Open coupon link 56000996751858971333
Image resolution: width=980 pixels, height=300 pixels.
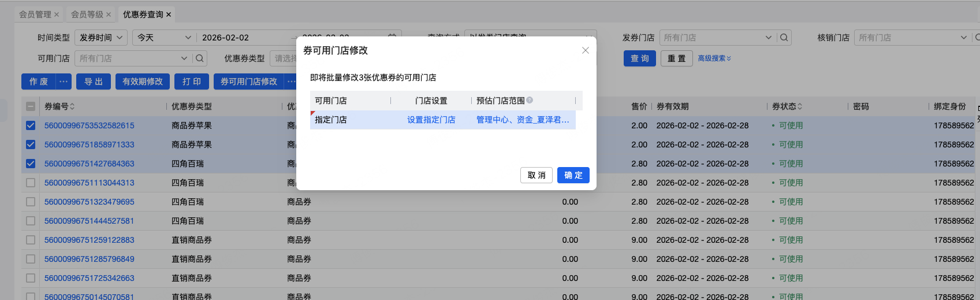click(x=90, y=145)
